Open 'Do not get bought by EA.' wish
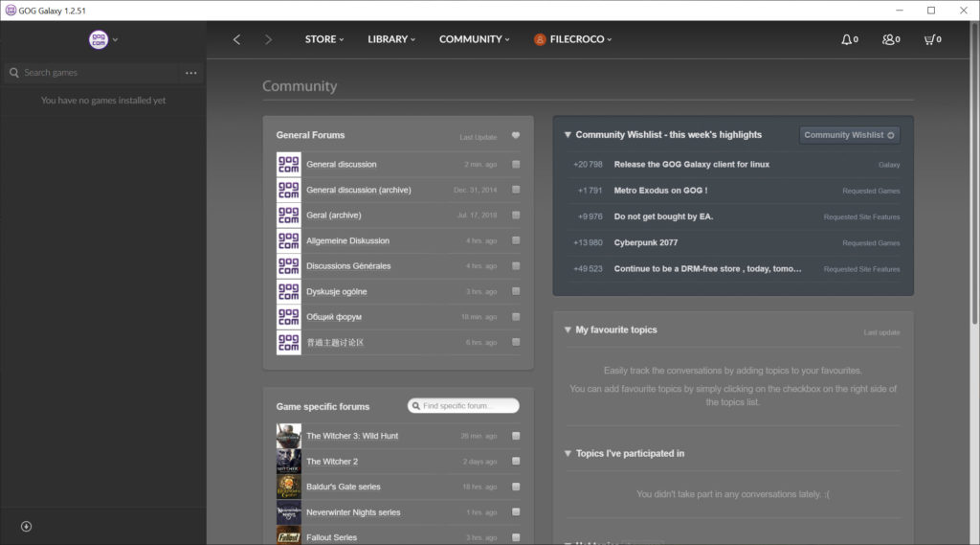 (663, 216)
